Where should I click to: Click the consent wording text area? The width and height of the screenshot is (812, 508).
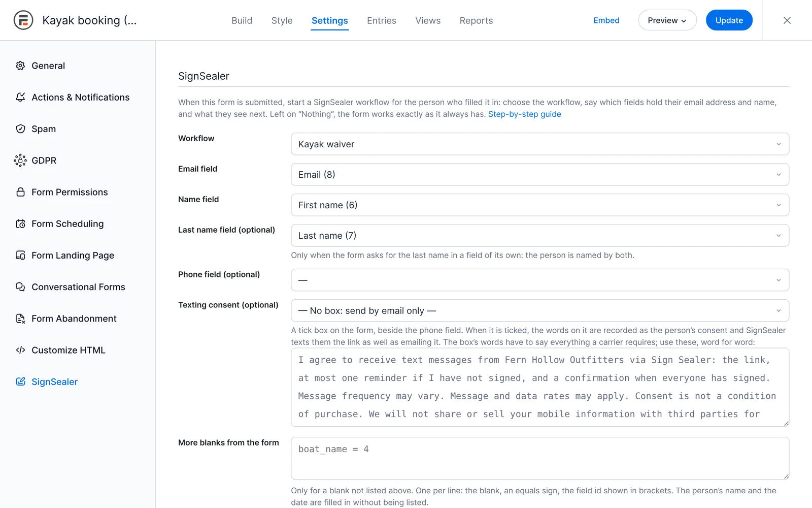(540, 387)
